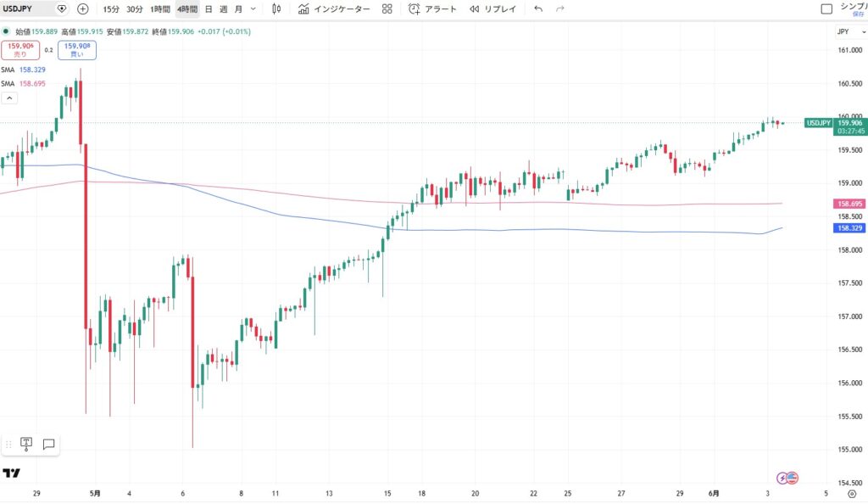Redo with the forward arrow icon
The width and height of the screenshot is (868, 504).
click(x=559, y=8)
